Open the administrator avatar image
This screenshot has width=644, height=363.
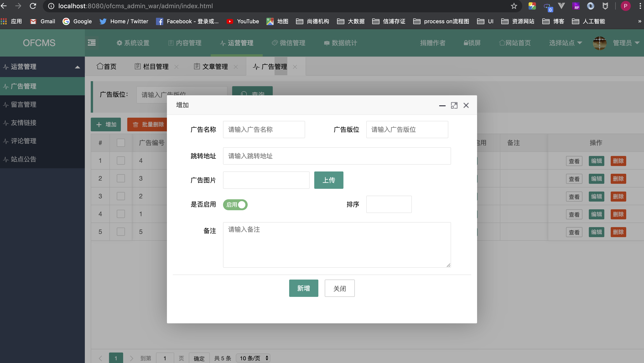(600, 43)
